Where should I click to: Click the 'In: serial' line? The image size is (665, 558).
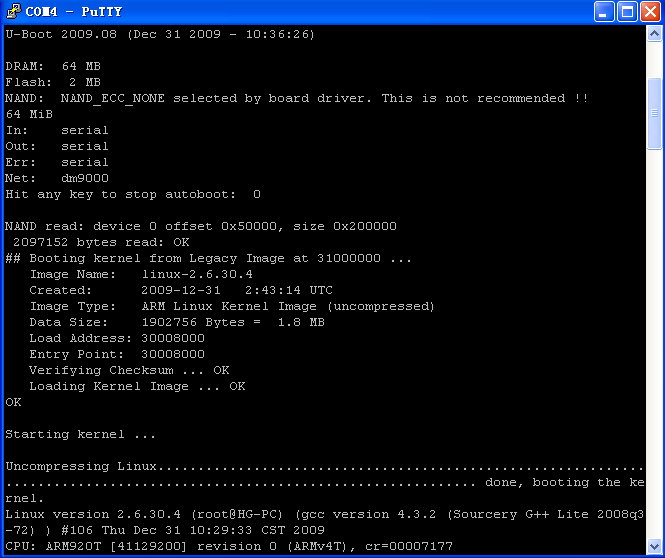click(57, 131)
